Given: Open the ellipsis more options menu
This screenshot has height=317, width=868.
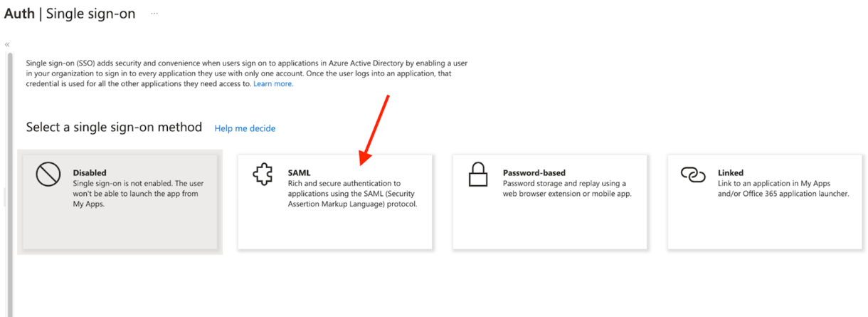Looking at the screenshot, I should [x=154, y=14].
